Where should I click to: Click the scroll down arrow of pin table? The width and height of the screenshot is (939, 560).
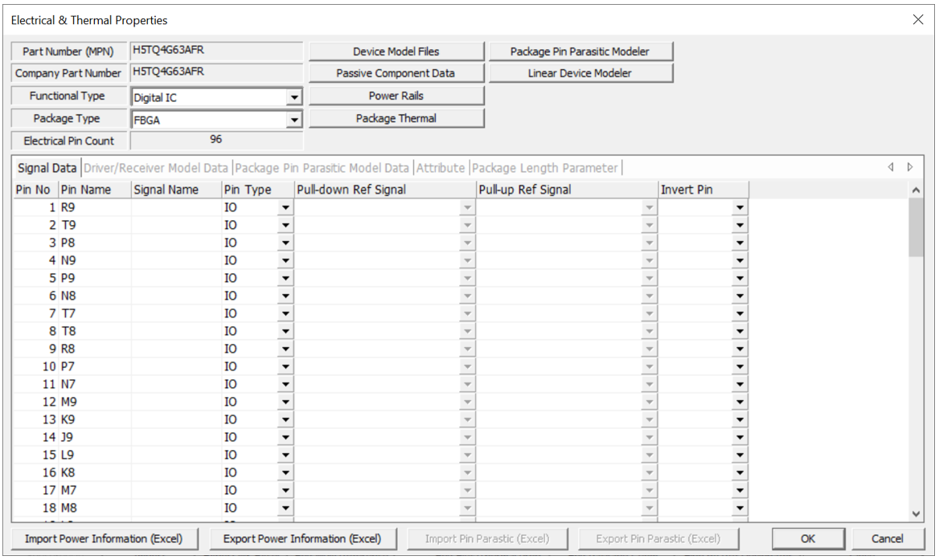[916, 513]
